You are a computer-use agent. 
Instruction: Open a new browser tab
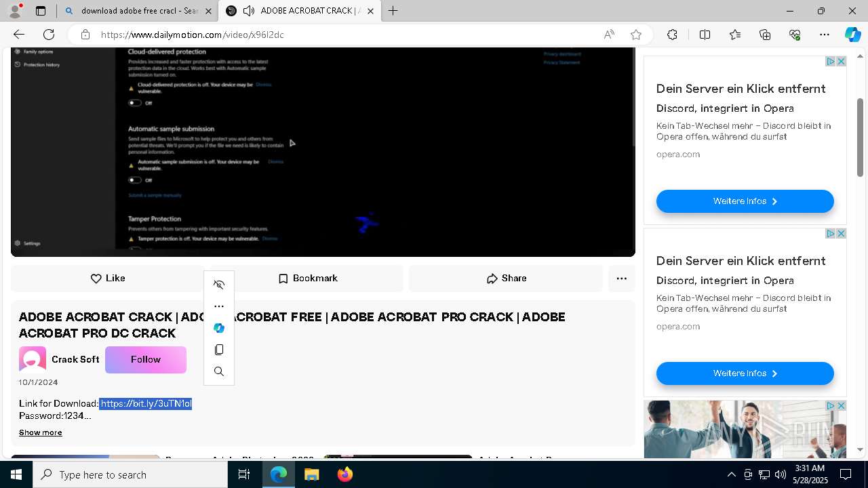coord(393,11)
